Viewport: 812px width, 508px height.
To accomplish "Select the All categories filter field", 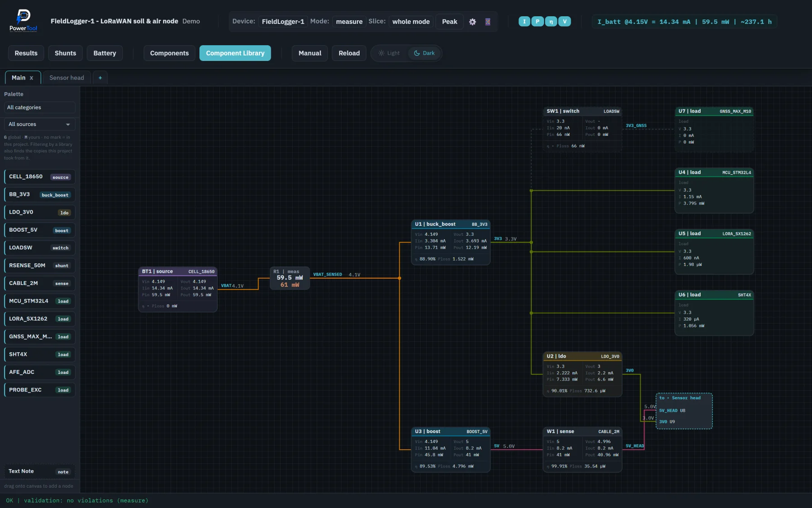I will click(x=40, y=107).
